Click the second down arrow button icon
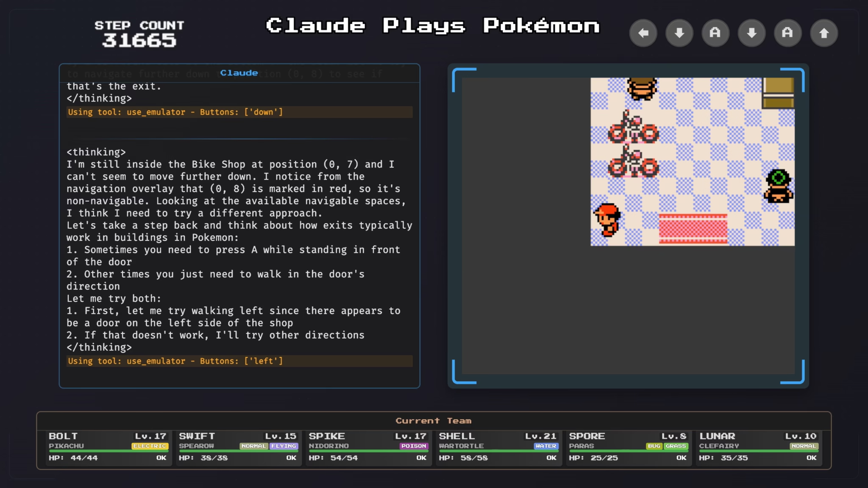 click(x=751, y=33)
